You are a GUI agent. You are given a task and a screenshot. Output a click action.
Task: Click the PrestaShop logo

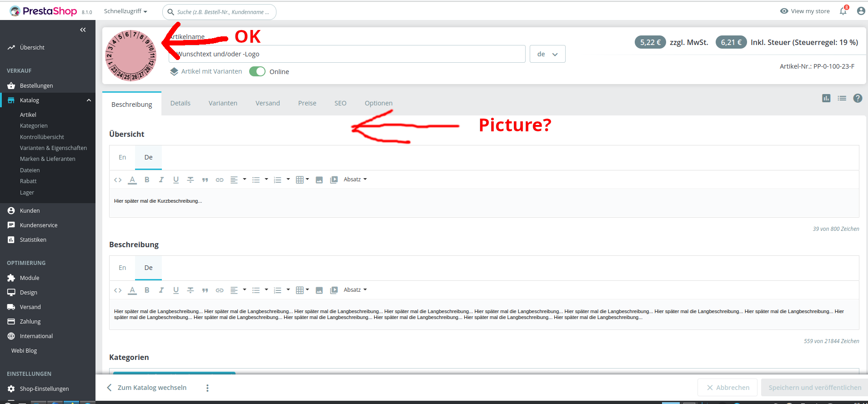[44, 11]
